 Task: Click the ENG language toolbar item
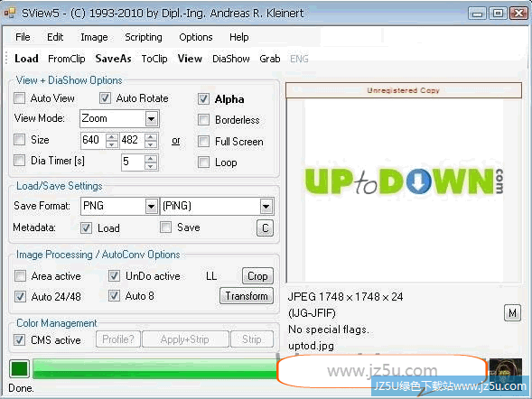click(299, 59)
